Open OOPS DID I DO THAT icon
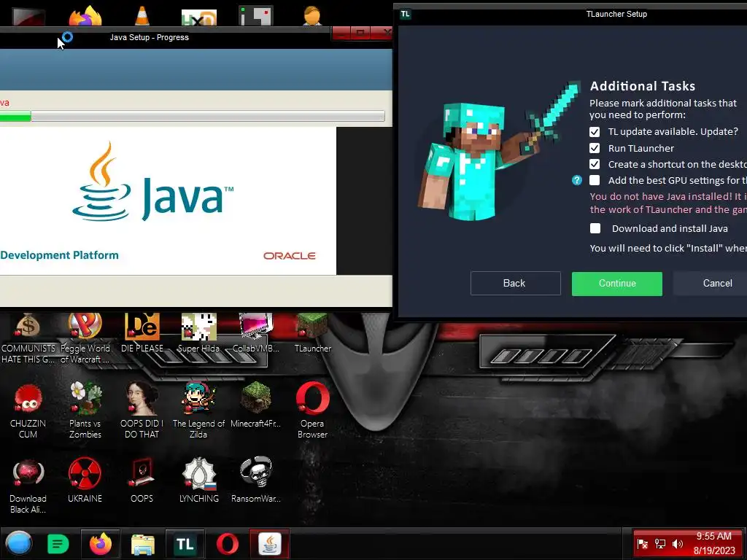 click(142, 411)
